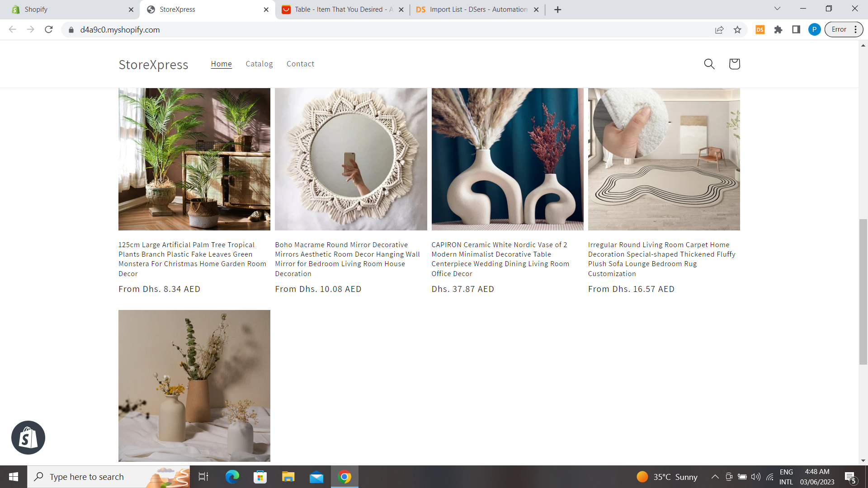Open the Catalog menu item
Screen dimensions: 868x488
pyautogui.click(x=259, y=64)
